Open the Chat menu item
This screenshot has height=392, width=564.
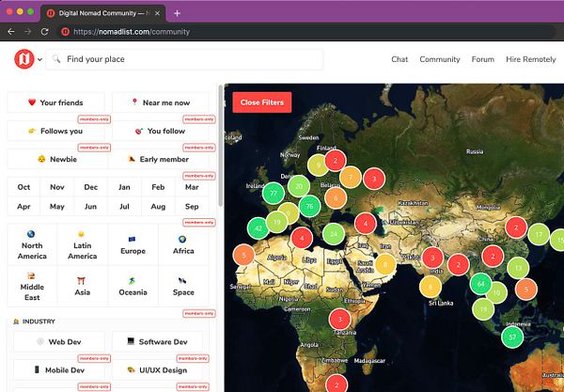[399, 59]
